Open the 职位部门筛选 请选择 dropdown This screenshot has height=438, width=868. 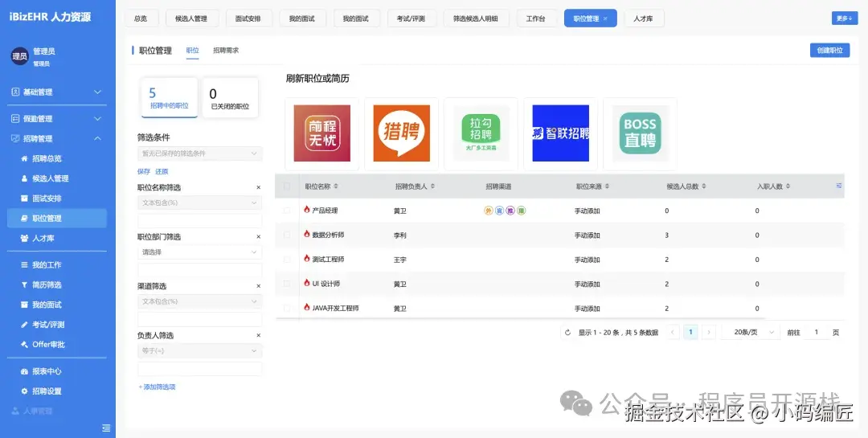200,252
